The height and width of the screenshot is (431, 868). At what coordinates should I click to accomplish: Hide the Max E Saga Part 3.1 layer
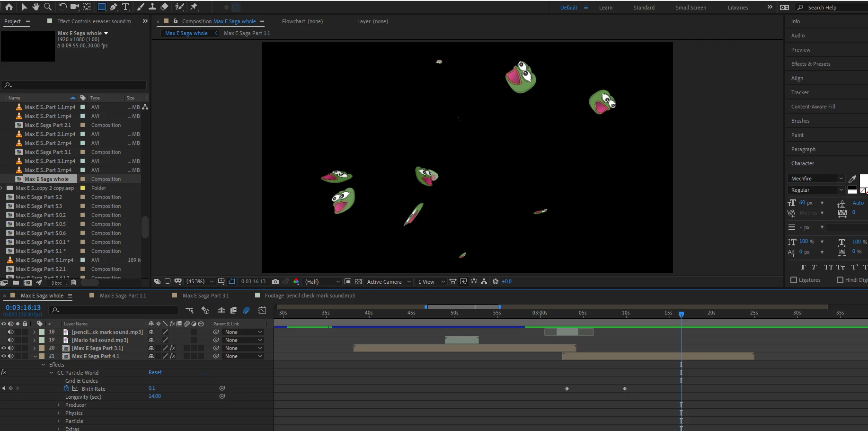pyautogui.click(x=4, y=348)
